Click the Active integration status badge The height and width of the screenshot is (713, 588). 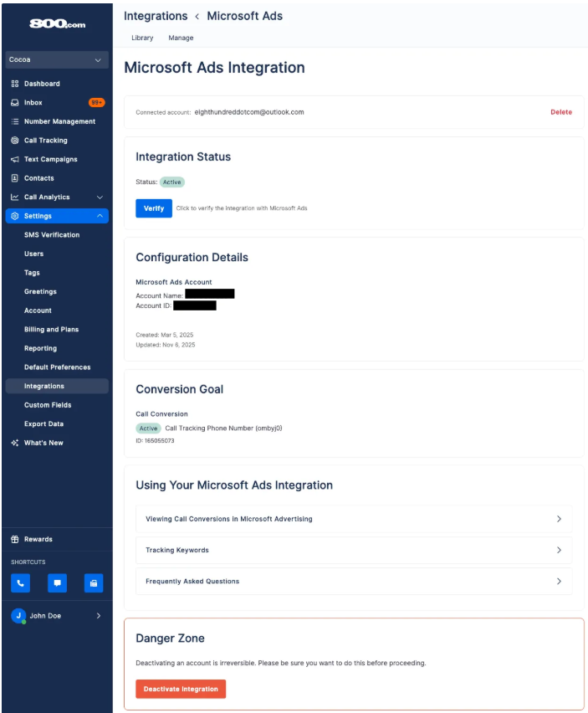(x=171, y=182)
